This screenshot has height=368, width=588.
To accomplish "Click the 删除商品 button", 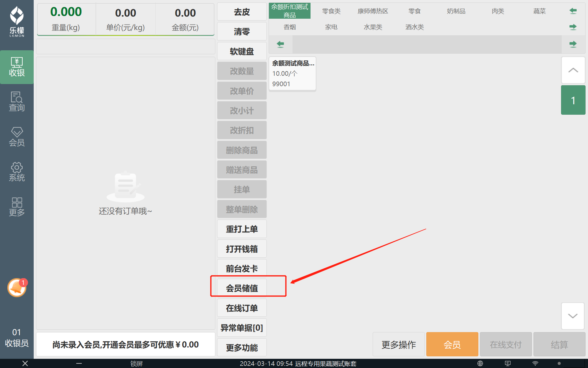I will [x=242, y=150].
